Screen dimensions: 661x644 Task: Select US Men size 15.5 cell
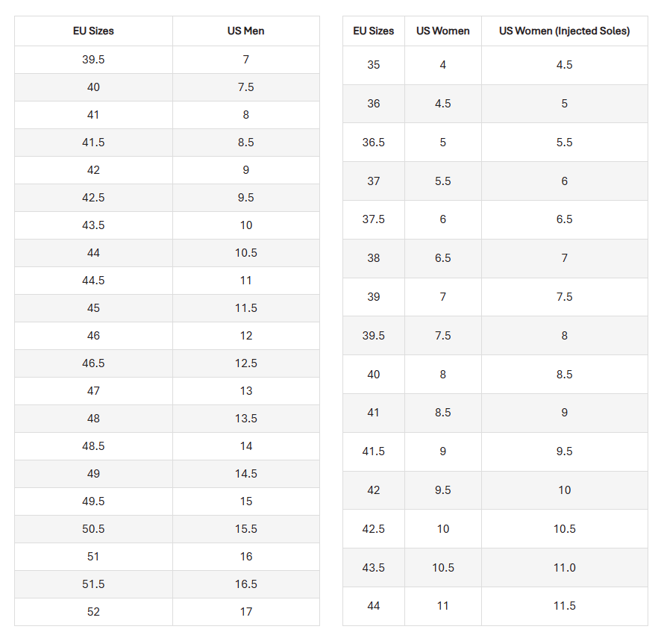[x=245, y=529]
